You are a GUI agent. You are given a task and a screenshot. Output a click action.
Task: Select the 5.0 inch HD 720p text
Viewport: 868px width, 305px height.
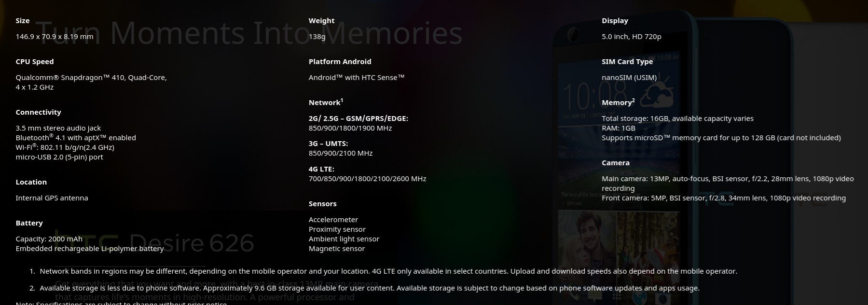pyautogui.click(x=632, y=37)
